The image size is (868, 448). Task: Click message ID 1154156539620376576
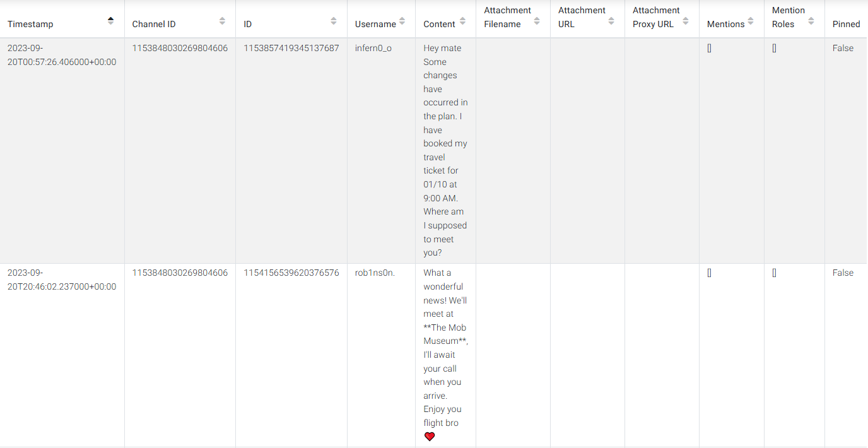tap(291, 273)
